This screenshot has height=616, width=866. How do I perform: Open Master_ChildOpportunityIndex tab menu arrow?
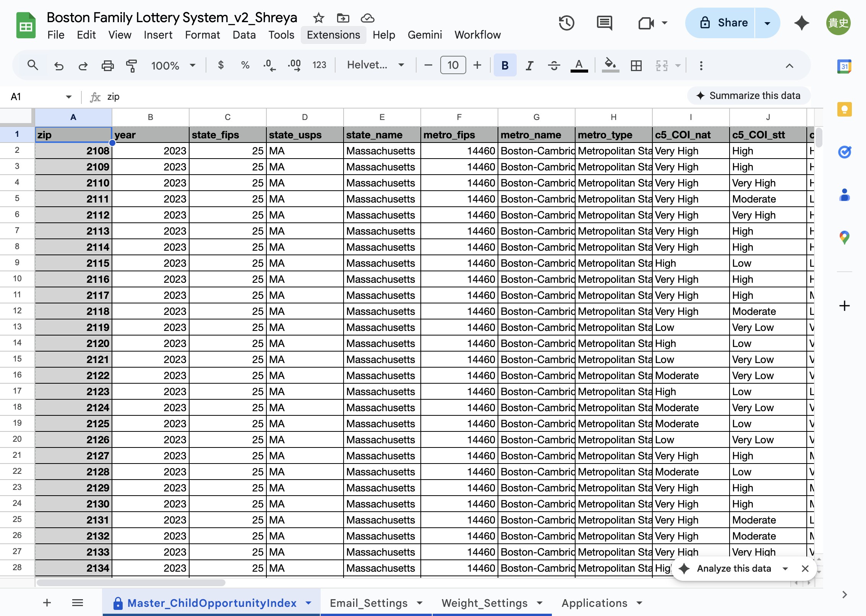(308, 603)
